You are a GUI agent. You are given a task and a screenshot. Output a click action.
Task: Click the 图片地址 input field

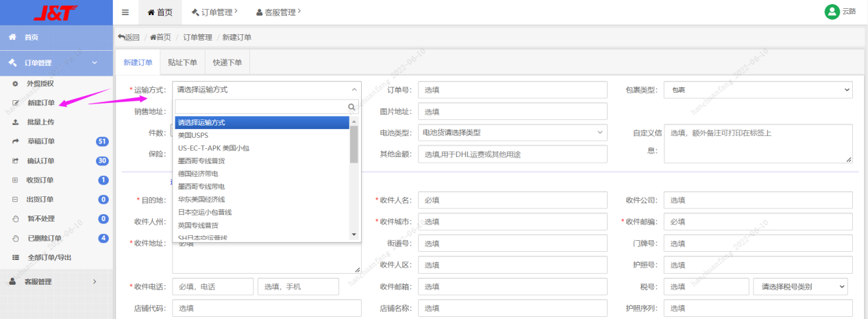point(512,111)
